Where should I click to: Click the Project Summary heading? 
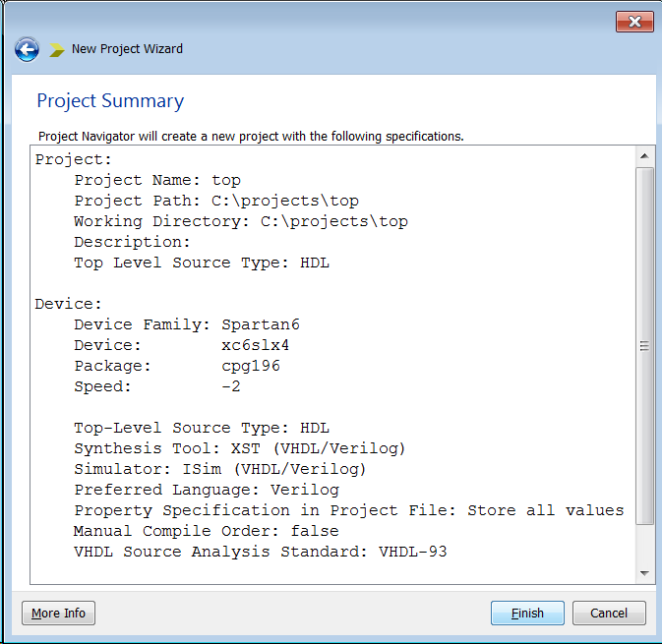pyautogui.click(x=110, y=101)
